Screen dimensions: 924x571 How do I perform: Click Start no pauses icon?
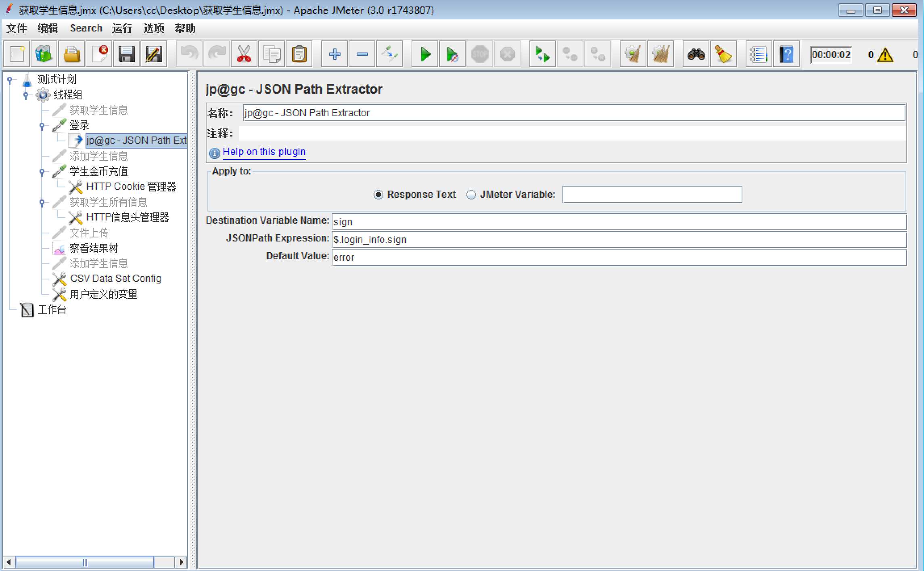452,54
